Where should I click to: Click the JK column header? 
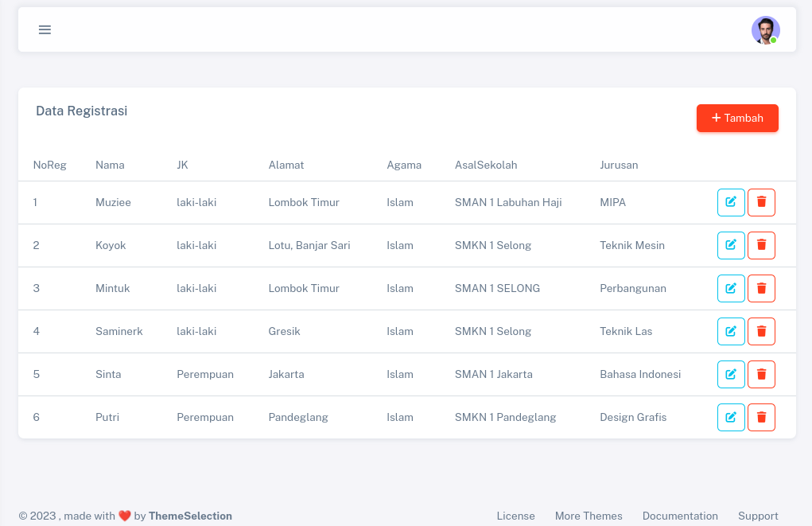coord(182,166)
